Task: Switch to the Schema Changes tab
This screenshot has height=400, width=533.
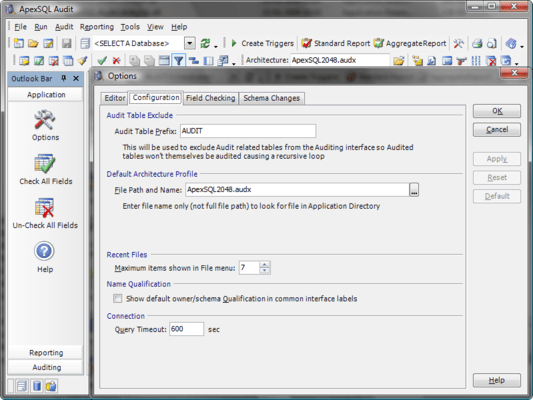Action: (272, 98)
